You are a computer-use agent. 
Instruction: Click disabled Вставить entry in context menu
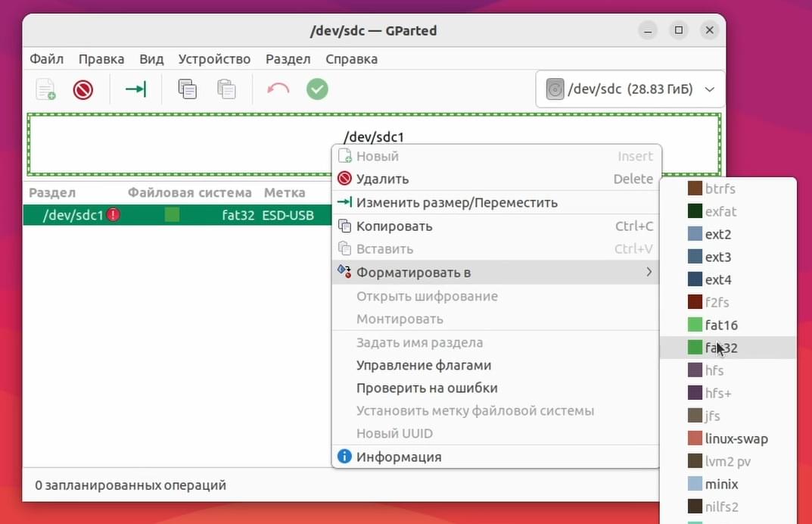(x=496, y=249)
